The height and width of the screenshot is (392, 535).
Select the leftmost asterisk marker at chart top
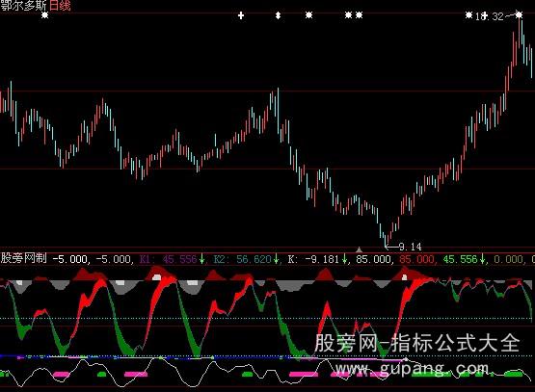click(x=44, y=15)
